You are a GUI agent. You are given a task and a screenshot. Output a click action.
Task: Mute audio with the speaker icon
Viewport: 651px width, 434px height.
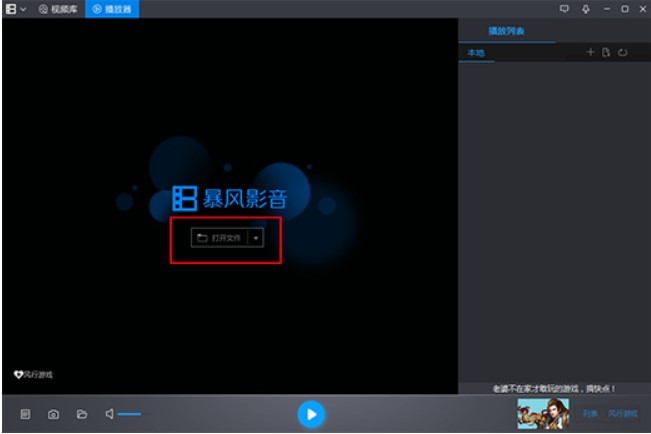pos(109,414)
